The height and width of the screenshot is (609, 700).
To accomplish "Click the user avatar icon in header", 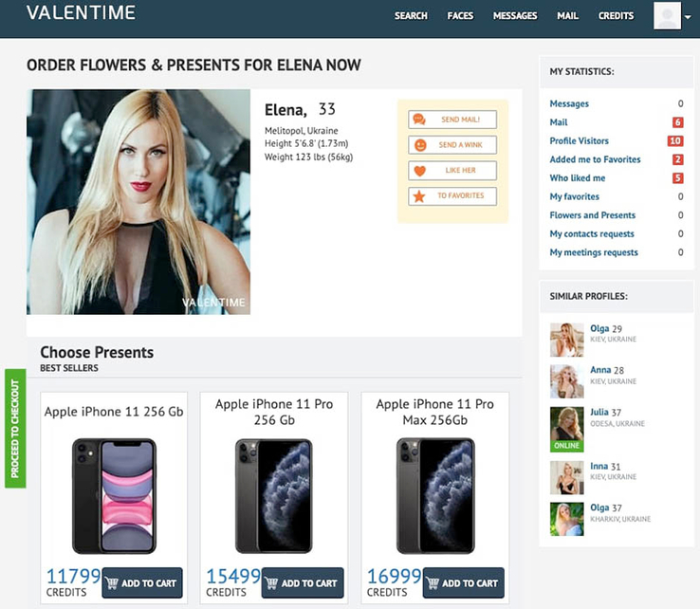I will 667,15.
